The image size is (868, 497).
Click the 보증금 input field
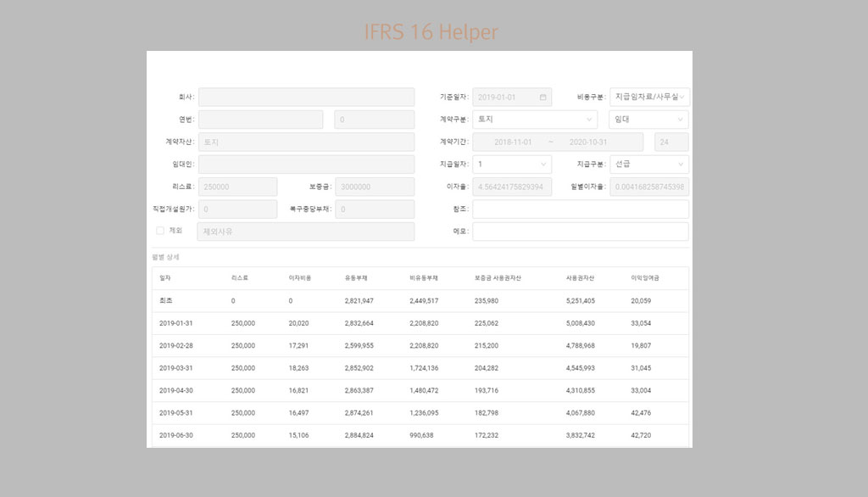[375, 187]
